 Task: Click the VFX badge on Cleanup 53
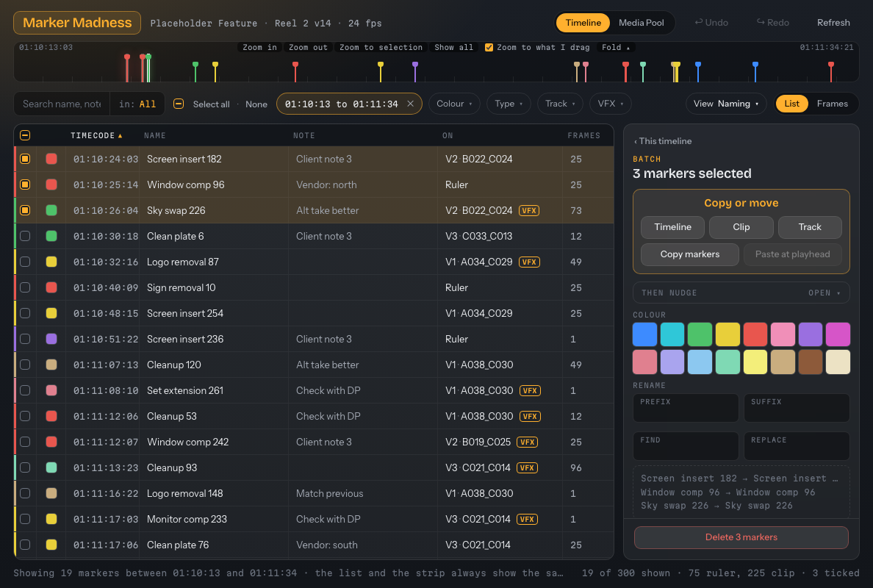[x=530, y=416]
